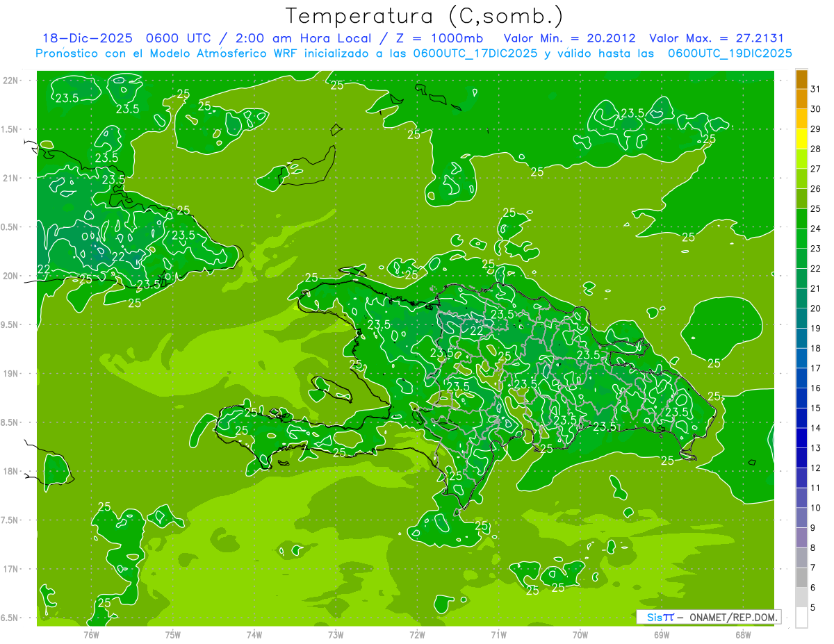The image size is (834, 644).
Task: Click the 'Z = 1000mb' pressure level text
Action: pyautogui.click(x=439, y=38)
